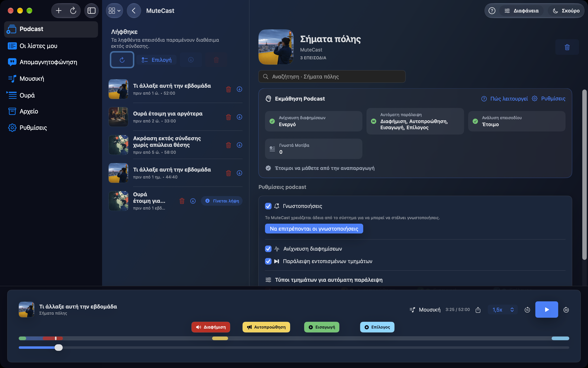This screenshot has height=368, width=588.
Task: Click the search field Αναζήτηση · Σήματα πόλης
Action: pyautogui.click(x=332, y=77)
